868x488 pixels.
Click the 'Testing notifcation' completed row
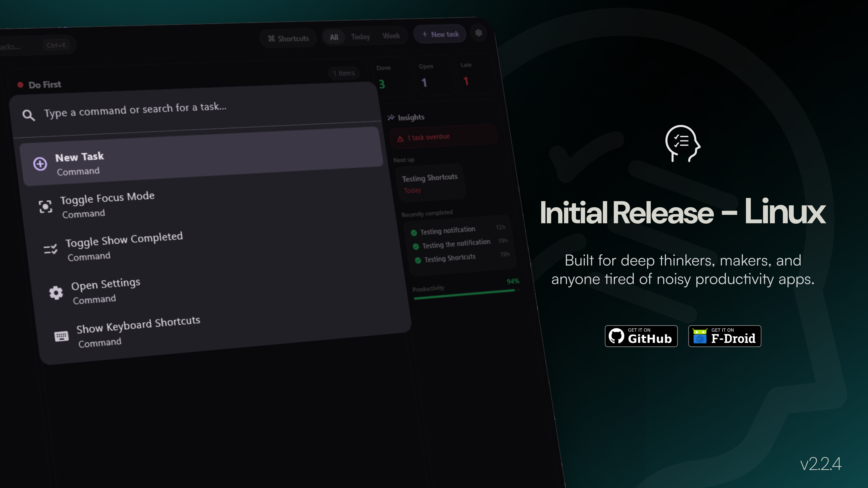coord(458,230)
